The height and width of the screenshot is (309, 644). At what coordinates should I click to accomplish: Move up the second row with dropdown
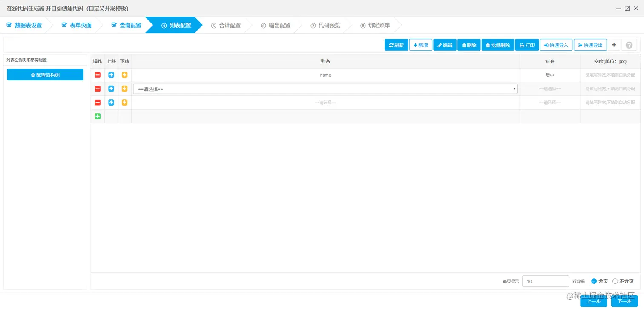tap(111, 89)
